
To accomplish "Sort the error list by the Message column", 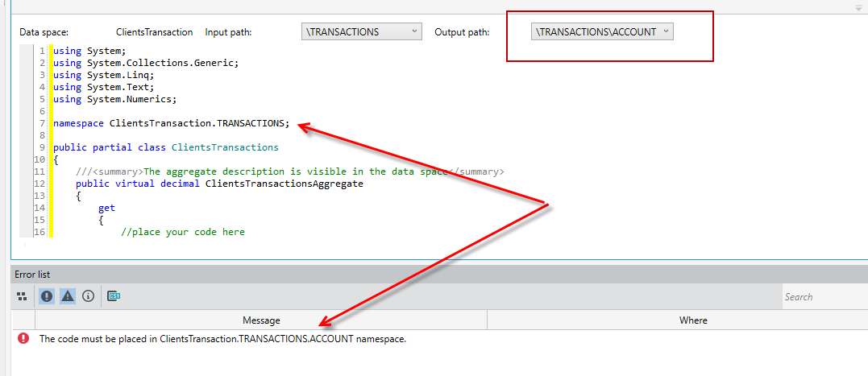I will 261,320.
